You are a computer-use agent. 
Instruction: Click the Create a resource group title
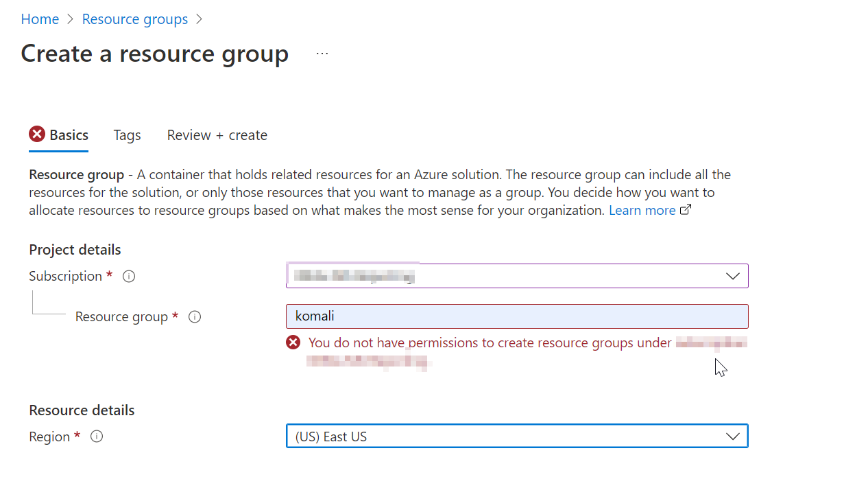[155, 53]
